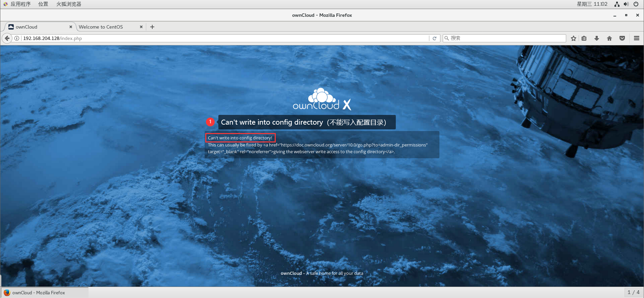Open a new tab with the plus button
This screenshot has width=644, height=298.
(152, 27)
